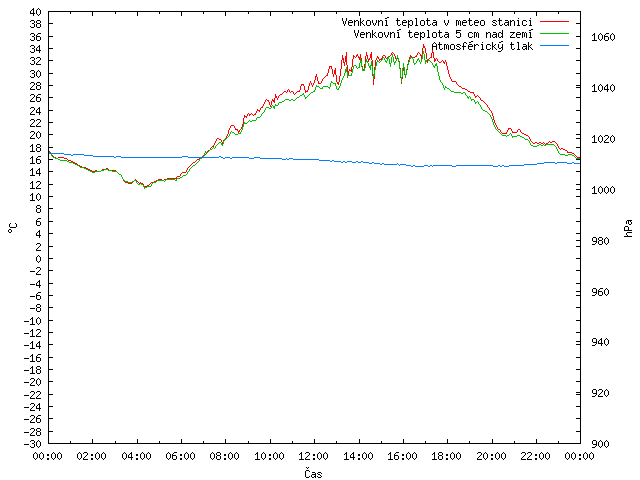Click the 940 value on the pressure axis
This screenshot has height=480, width=640.
[600, 342]
